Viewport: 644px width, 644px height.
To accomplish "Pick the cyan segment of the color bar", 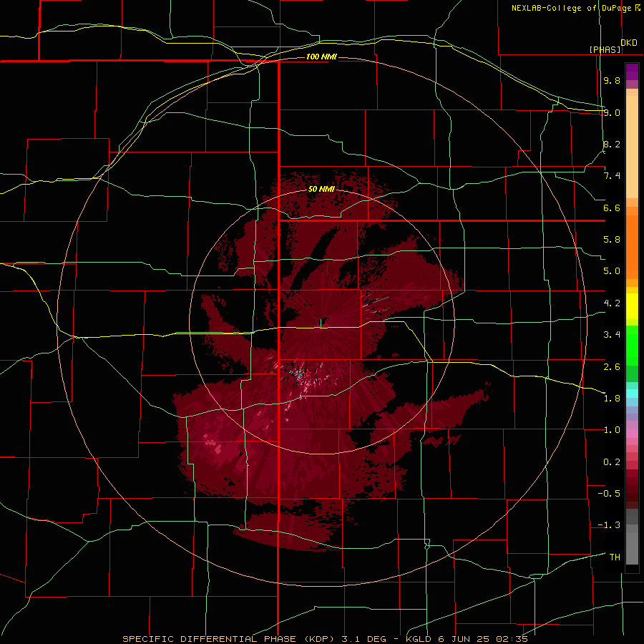I will (x=632, y=394).
